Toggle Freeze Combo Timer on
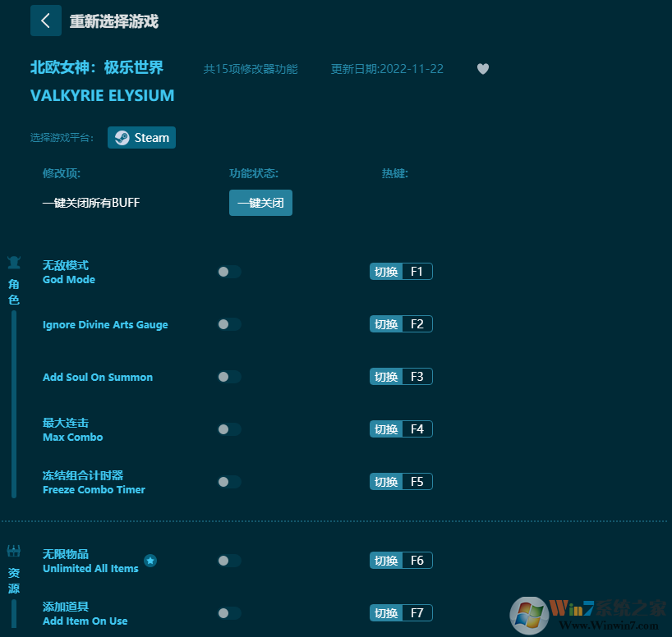The height and width of the screenshot is (637, 672). pyautogui.click(x=229, y=482)
